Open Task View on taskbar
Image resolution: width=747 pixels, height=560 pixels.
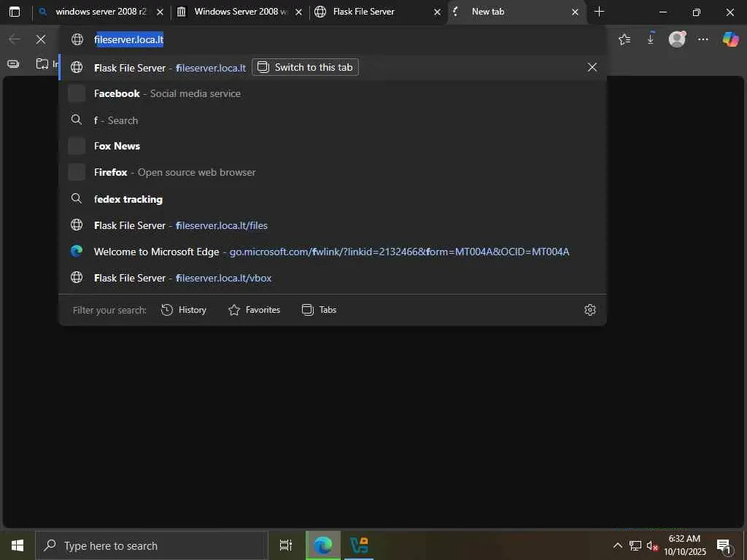point(286,545)
